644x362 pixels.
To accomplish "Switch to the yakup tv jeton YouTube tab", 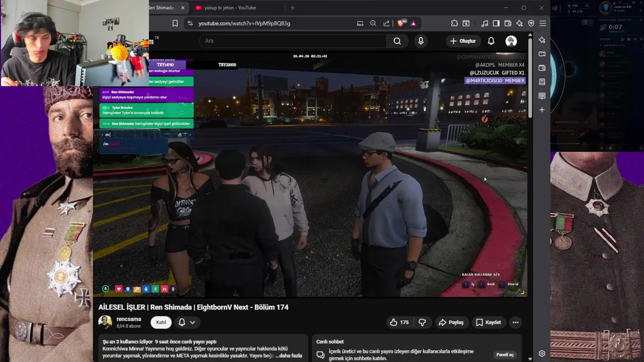I will click(230, 8).
